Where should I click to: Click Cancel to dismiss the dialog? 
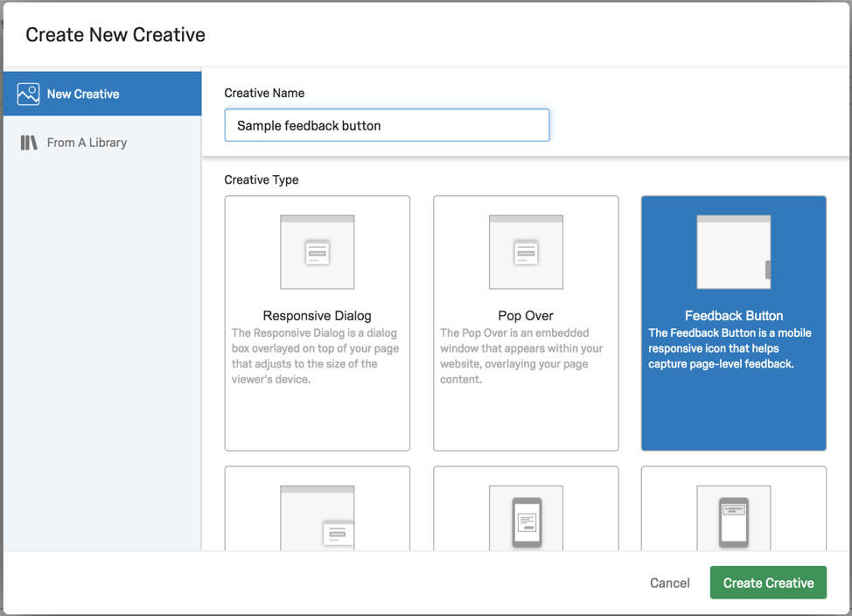(x=669, y=583)
